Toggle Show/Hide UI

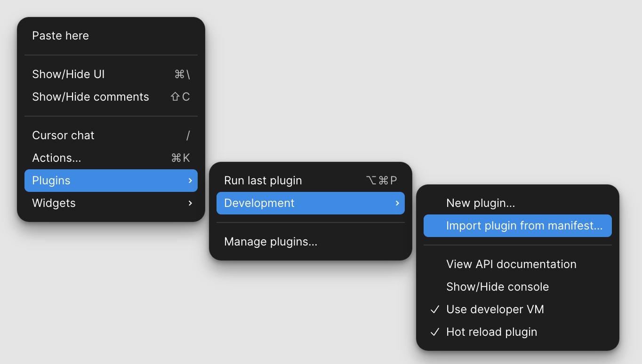click(68, 74)
